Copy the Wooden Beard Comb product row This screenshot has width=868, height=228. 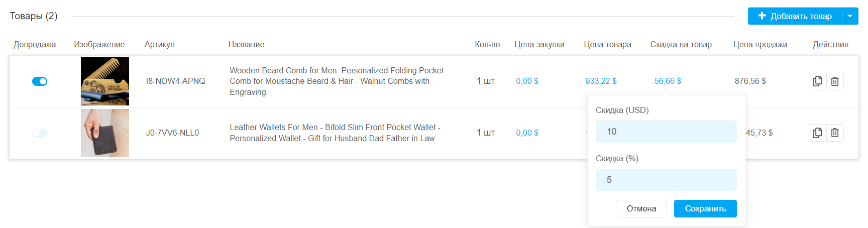817,81
